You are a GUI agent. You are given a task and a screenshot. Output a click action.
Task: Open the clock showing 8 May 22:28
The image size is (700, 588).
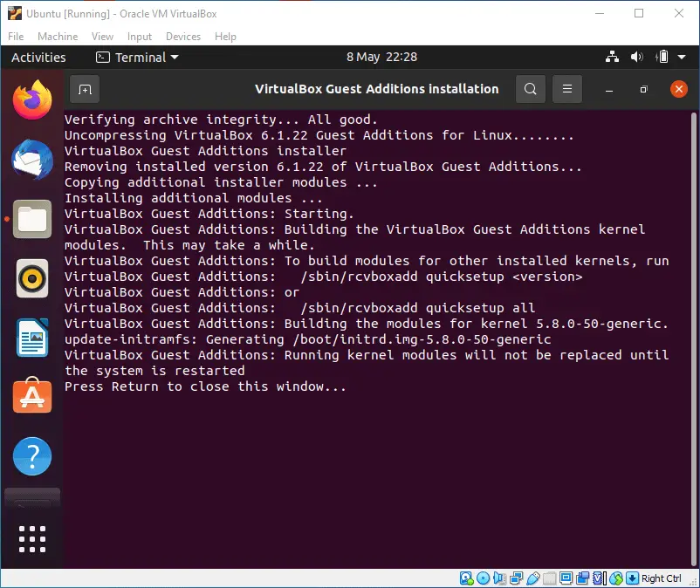pos(381,57)
